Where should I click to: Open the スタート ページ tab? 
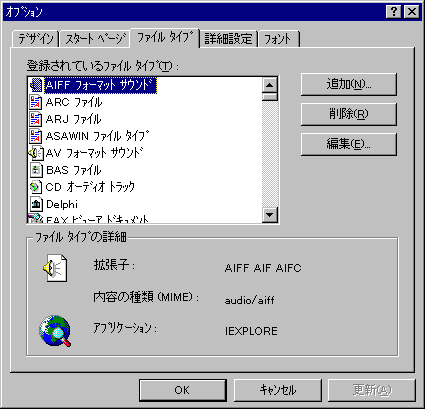point(95,39)
